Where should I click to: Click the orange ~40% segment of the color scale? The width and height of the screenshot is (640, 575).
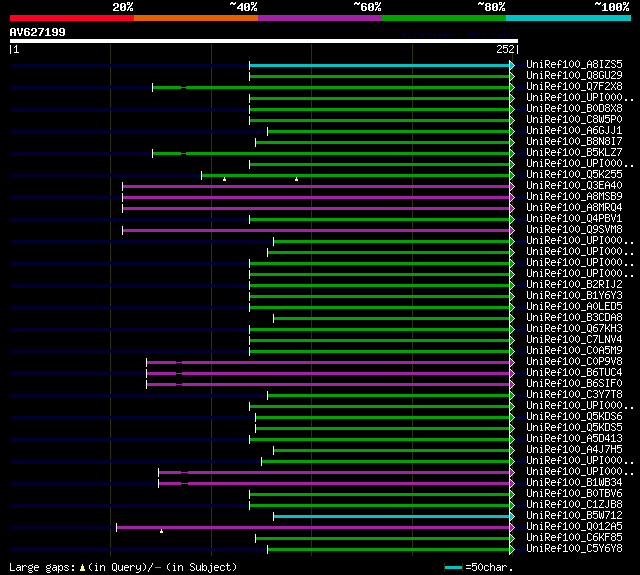(x=196, y=18)
